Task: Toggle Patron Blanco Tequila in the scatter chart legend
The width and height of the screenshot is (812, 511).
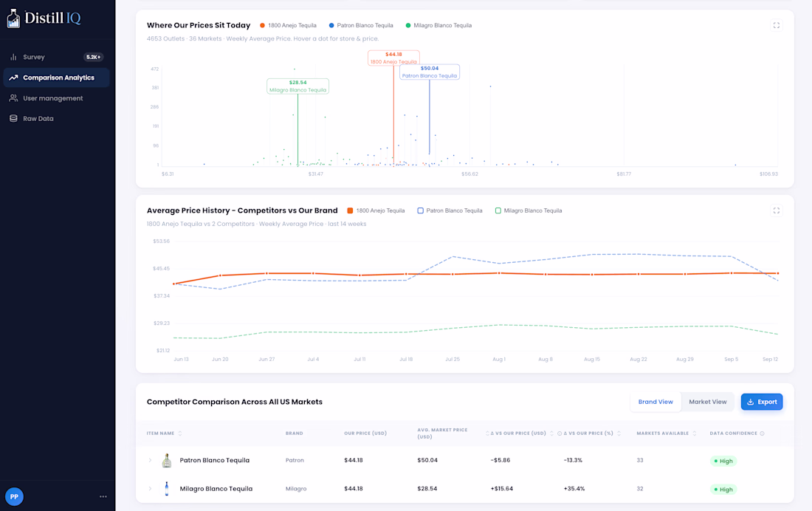Action: click(361, 25)
